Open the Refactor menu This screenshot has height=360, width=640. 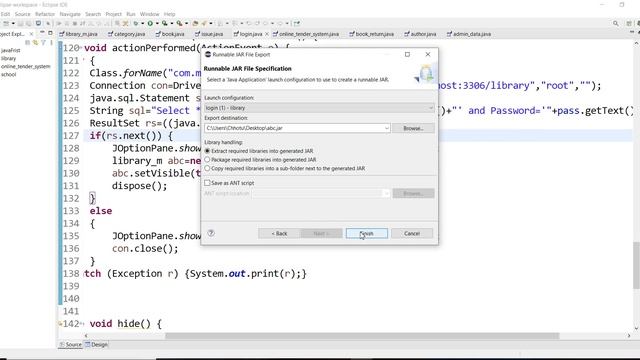coord(45,14)
